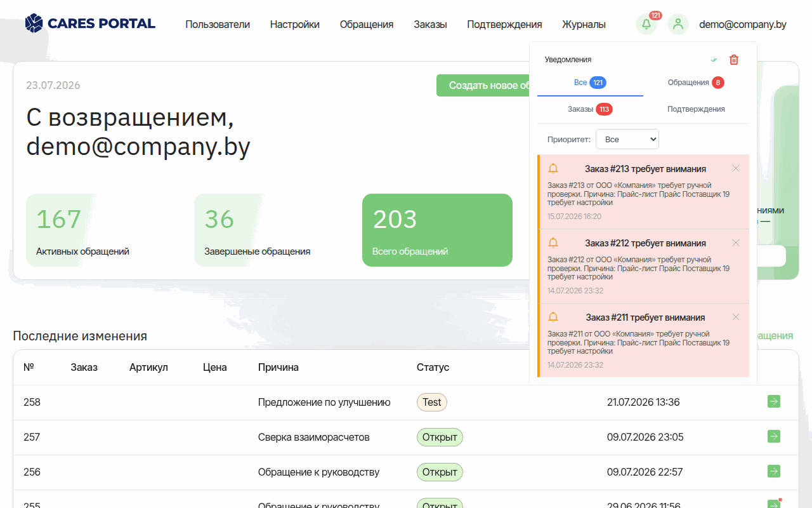Image resolution: width=812 pixels, height=508 pixels.
Task: Click Открыт status in row 257
Action: click(440, 437)
